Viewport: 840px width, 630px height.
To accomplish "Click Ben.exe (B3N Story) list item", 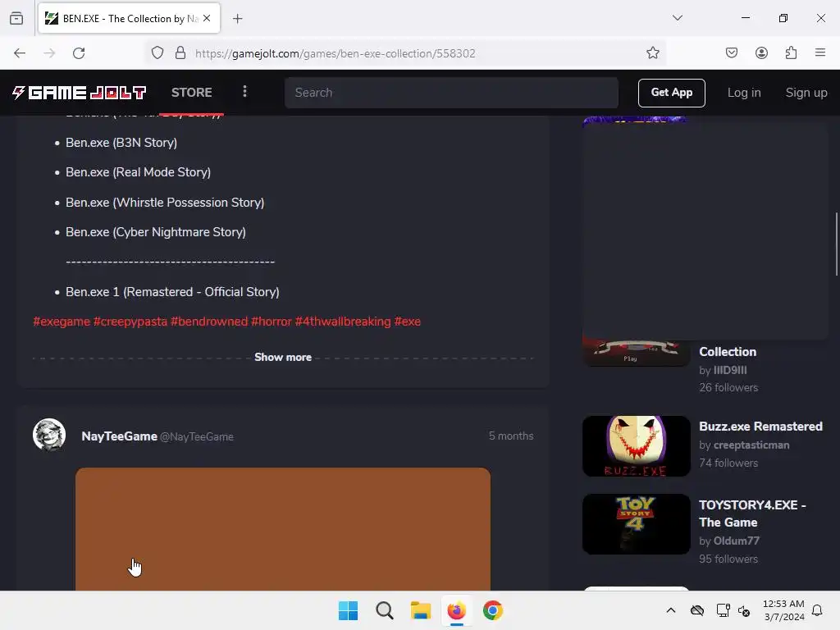I will (121, 143).
